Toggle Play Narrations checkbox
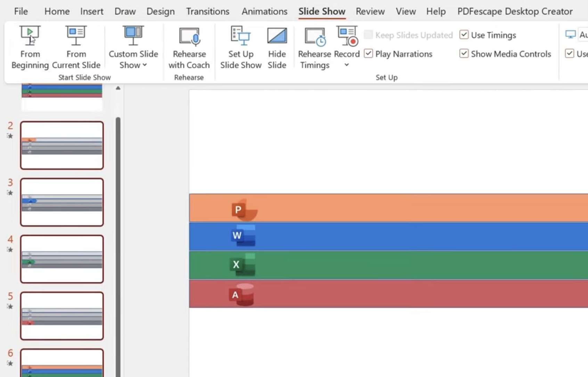588x377 pixels. click(368, 54)
